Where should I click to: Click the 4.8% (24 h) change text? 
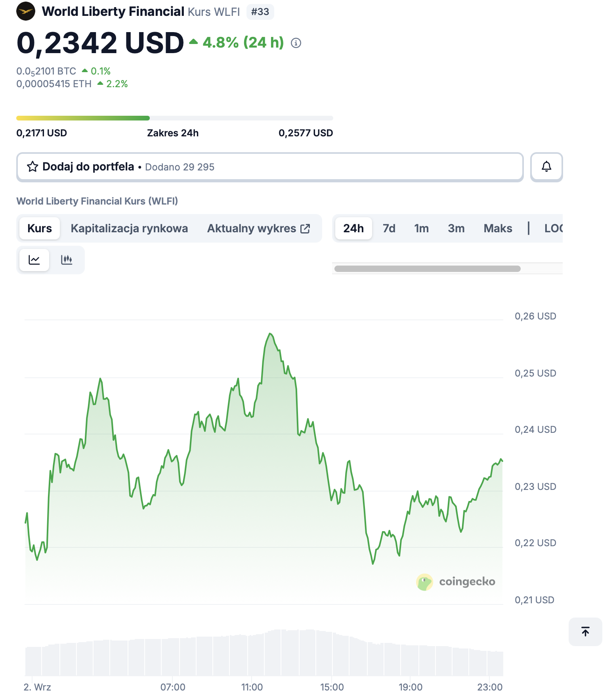243,42
